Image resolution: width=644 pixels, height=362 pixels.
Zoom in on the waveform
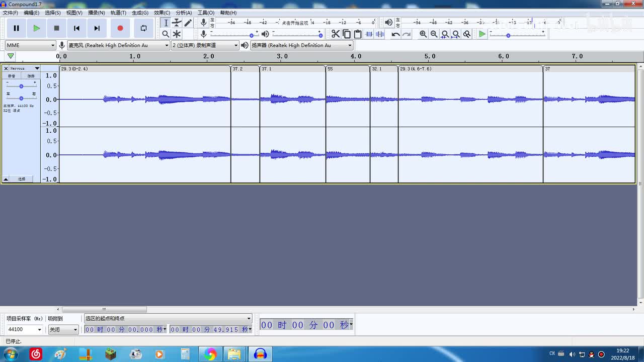423,34
